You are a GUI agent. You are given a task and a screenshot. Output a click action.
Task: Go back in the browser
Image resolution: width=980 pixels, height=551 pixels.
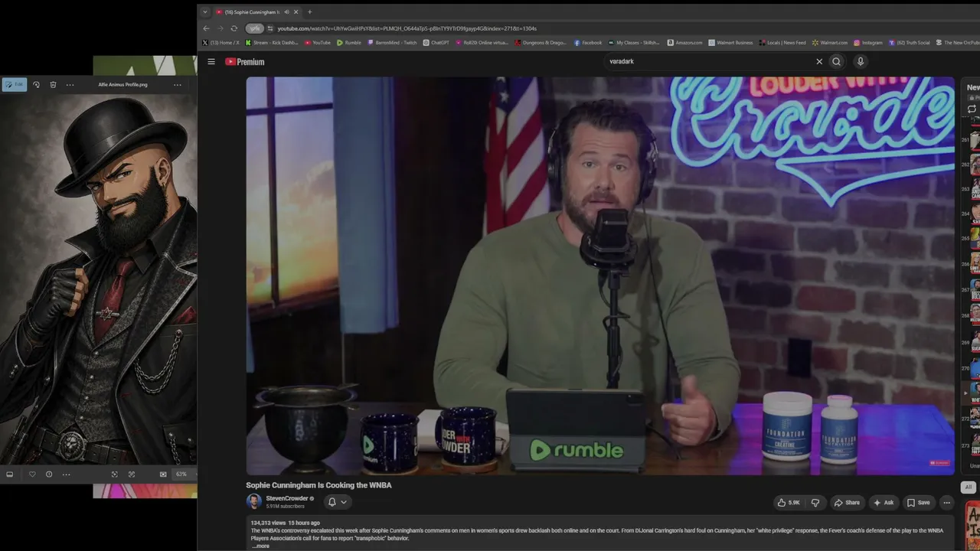pos(206,28)
